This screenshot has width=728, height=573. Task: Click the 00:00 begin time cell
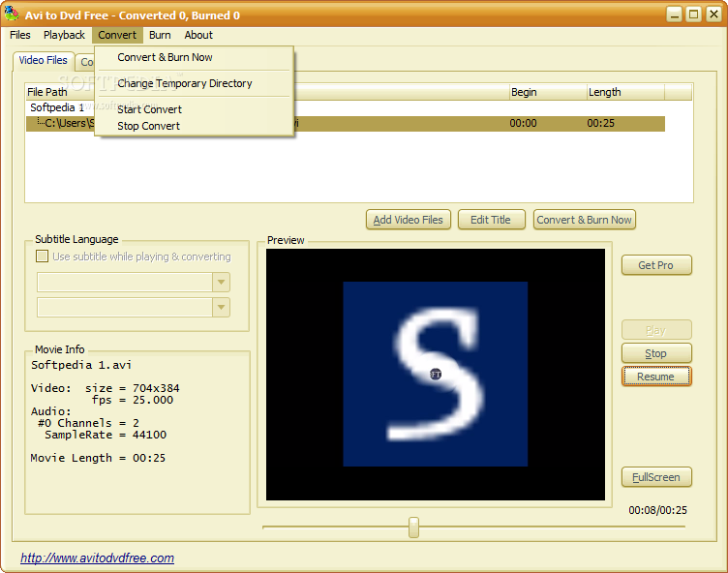pos(523,123)
